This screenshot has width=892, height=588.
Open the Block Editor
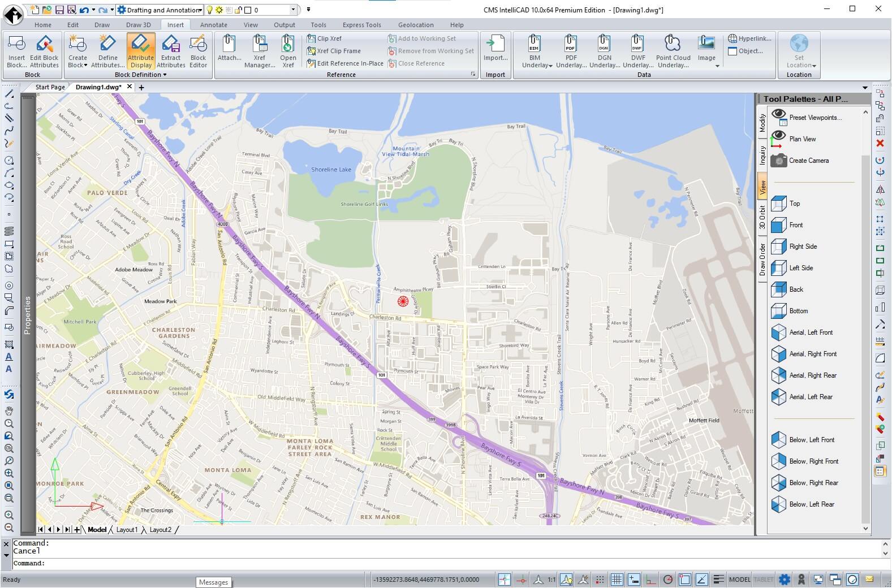pyautogui.click(x=198, y=51)
